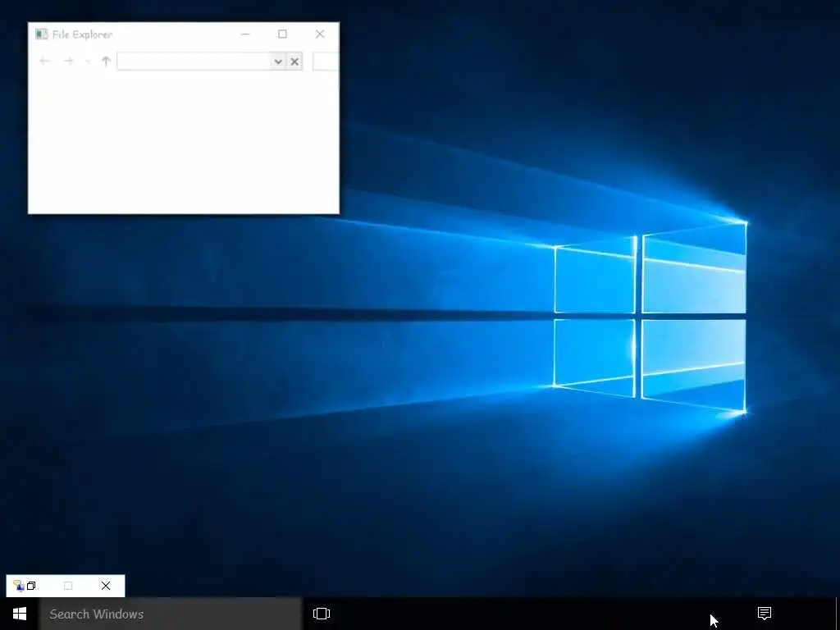Click the X stop button beside address bar

pyautogui.click(x=294, y=62)
